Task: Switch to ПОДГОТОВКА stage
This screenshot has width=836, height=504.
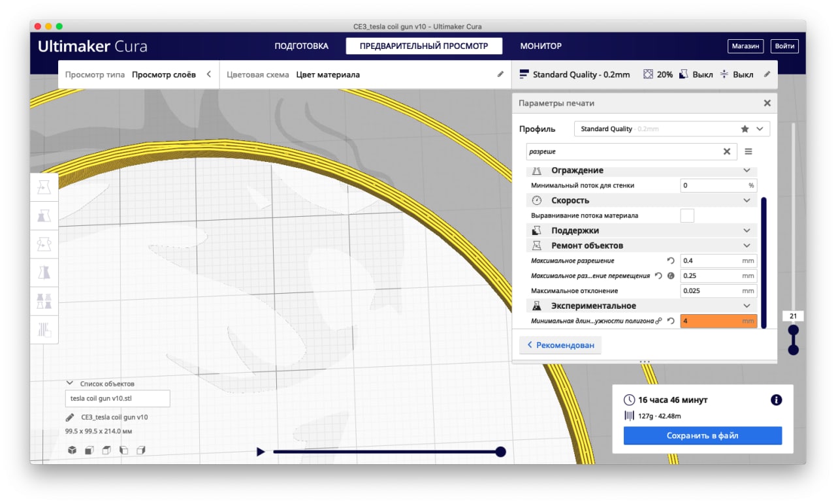Action: (x=301, y=46)
